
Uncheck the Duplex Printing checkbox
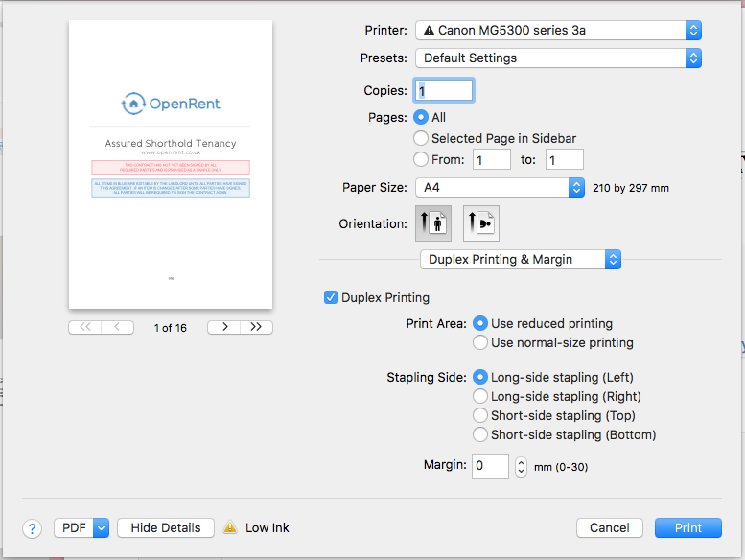331,297
